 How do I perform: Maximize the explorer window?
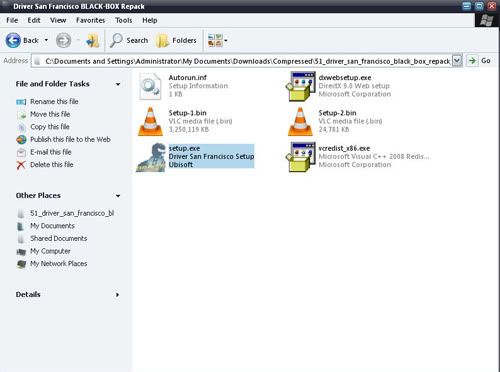479,6
